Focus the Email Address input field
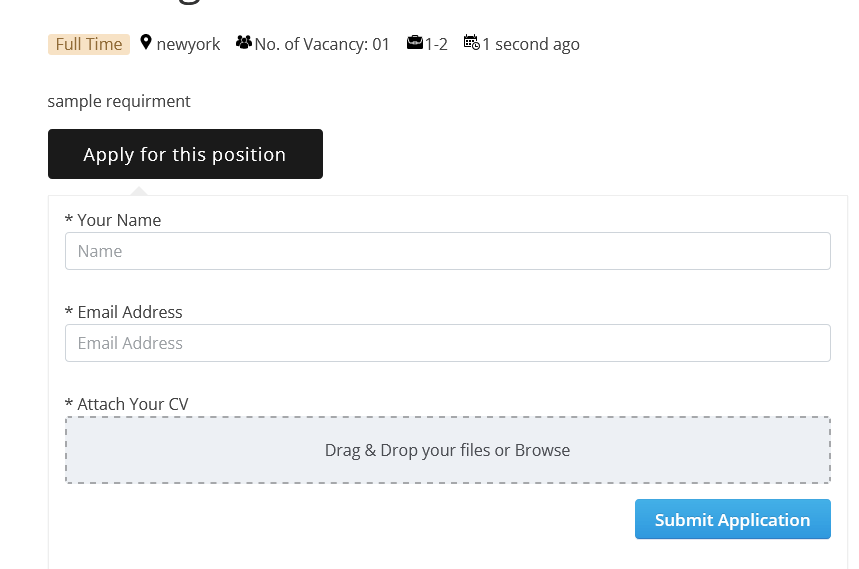859x569 pixels. pyautogui.click(x=448, y=343)
